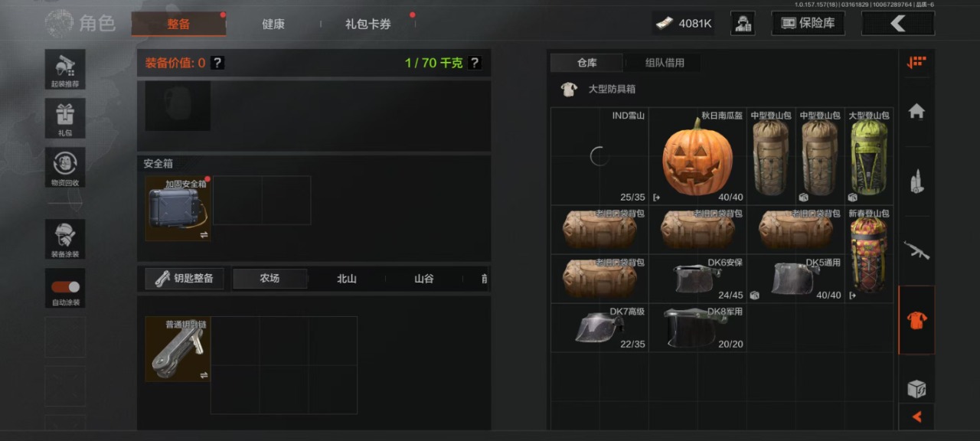This screenshot has width=980, height=441.
Task: Select the home category icon in right sidebar
Action: (916, 112)
